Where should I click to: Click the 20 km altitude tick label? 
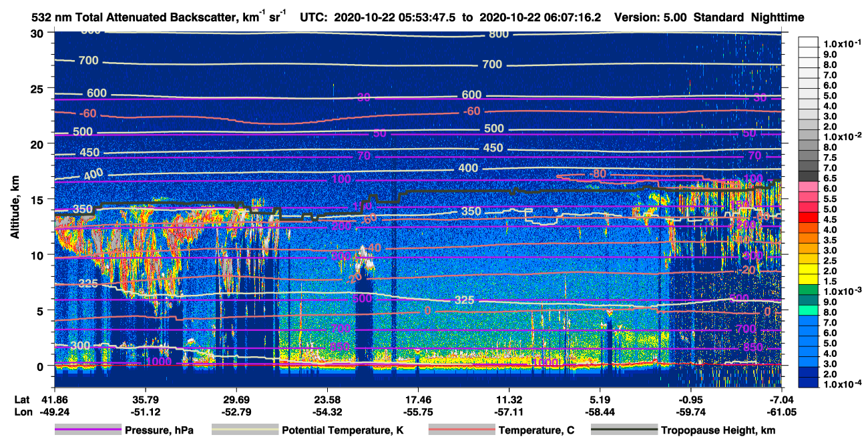point(38,144)
